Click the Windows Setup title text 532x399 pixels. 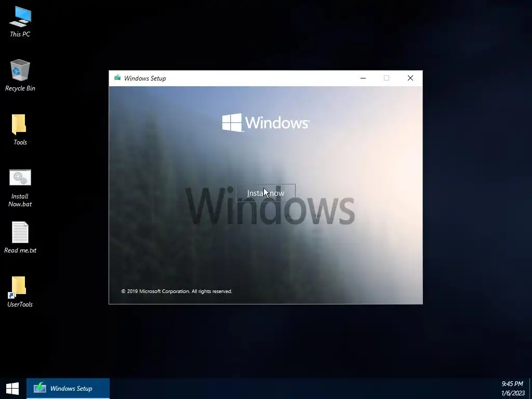click(x=145, y=78)
